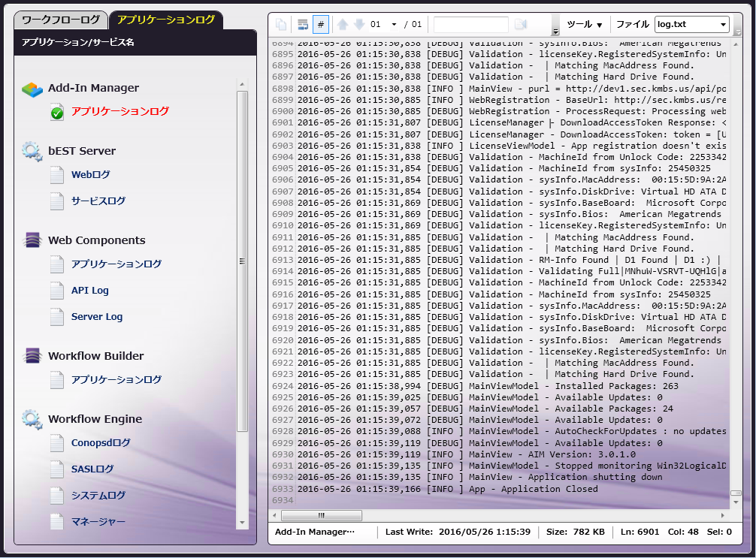Open the Webログ link

[x=91, y=175]
